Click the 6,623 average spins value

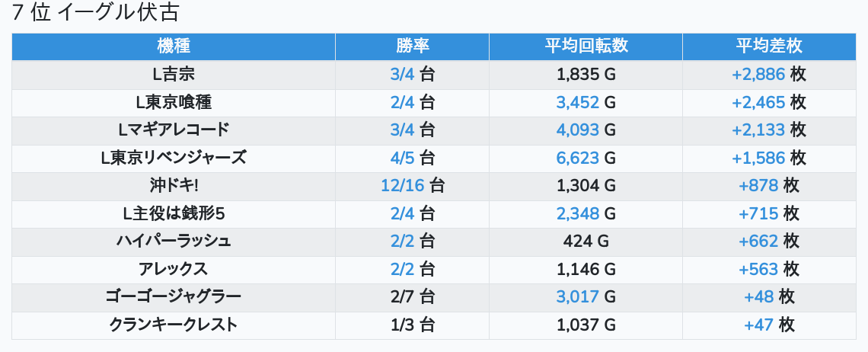tap(578, 158)
